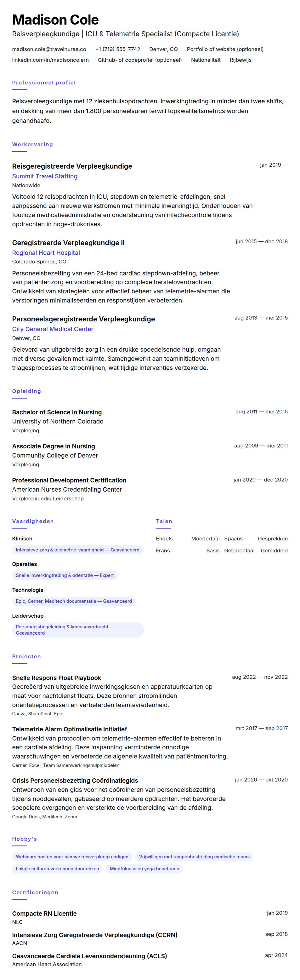Click the 'Google Docs, Meditech, Zoom' tools line
Screen dimensions: 300x980
tap(44, 817)
